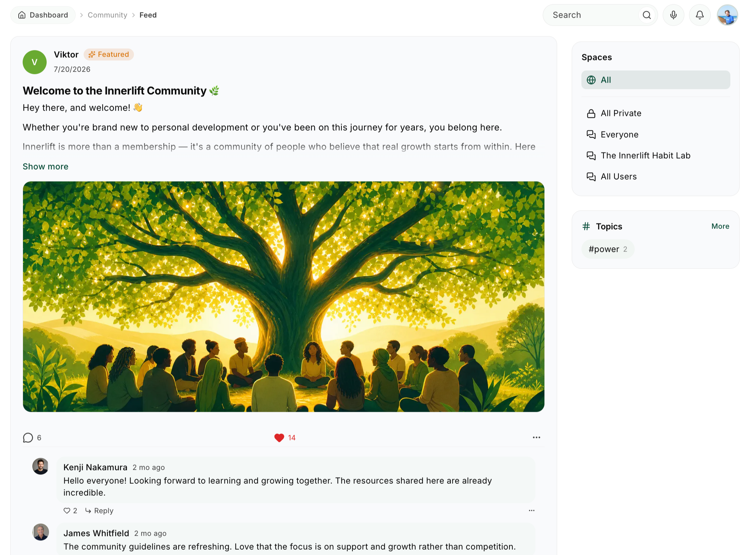Click the chat icon beside Everyone
Image resolution: width=756 pixels, height=555 pixels.
tap(591, 135)
